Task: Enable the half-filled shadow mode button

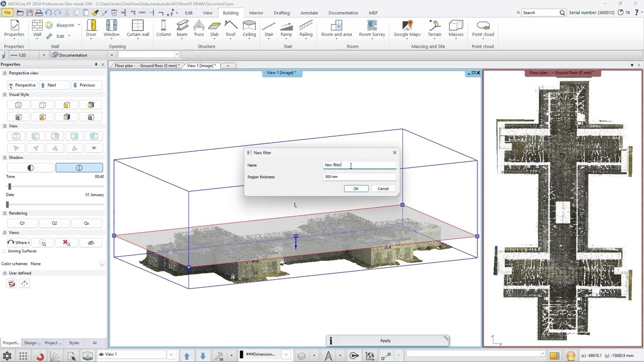Action: 30,168
